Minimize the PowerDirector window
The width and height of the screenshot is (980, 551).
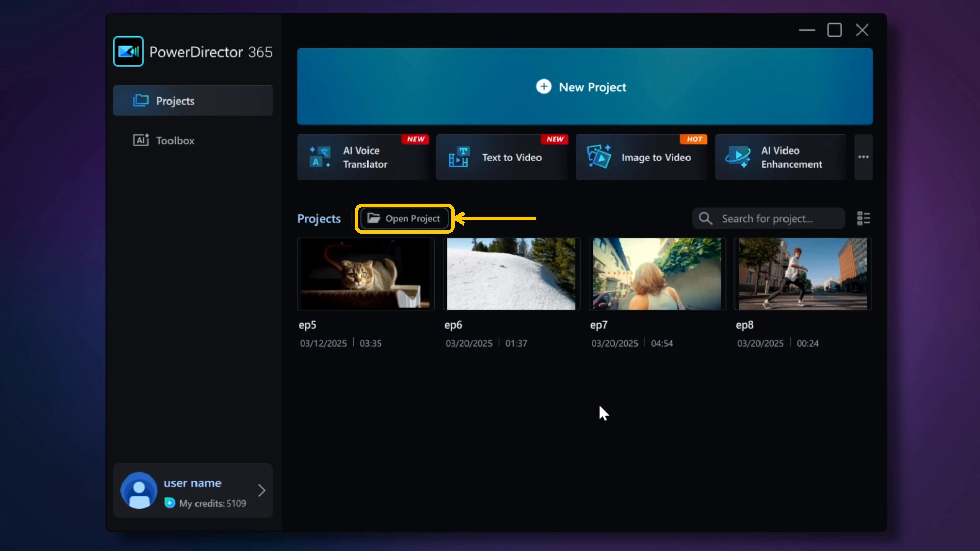tap(806, 30)
